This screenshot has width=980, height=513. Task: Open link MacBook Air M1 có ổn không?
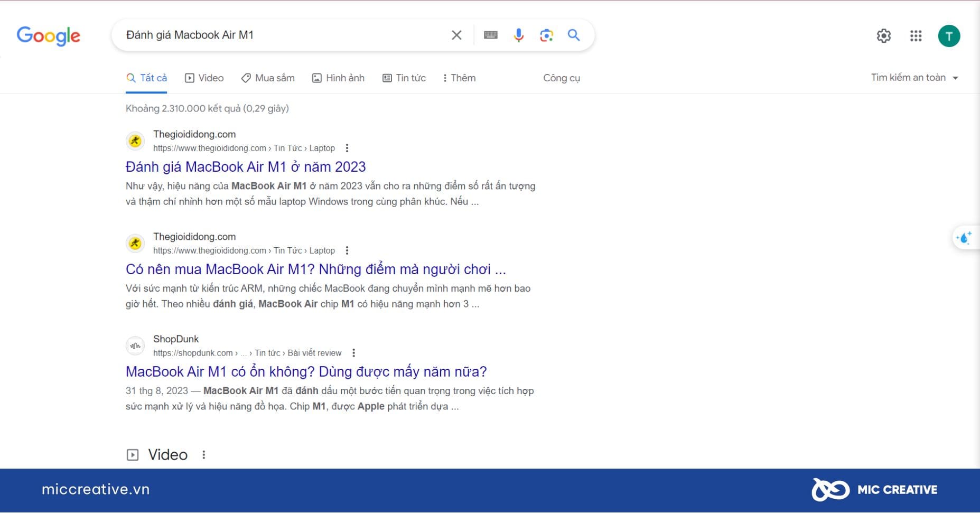pos(306,372)
